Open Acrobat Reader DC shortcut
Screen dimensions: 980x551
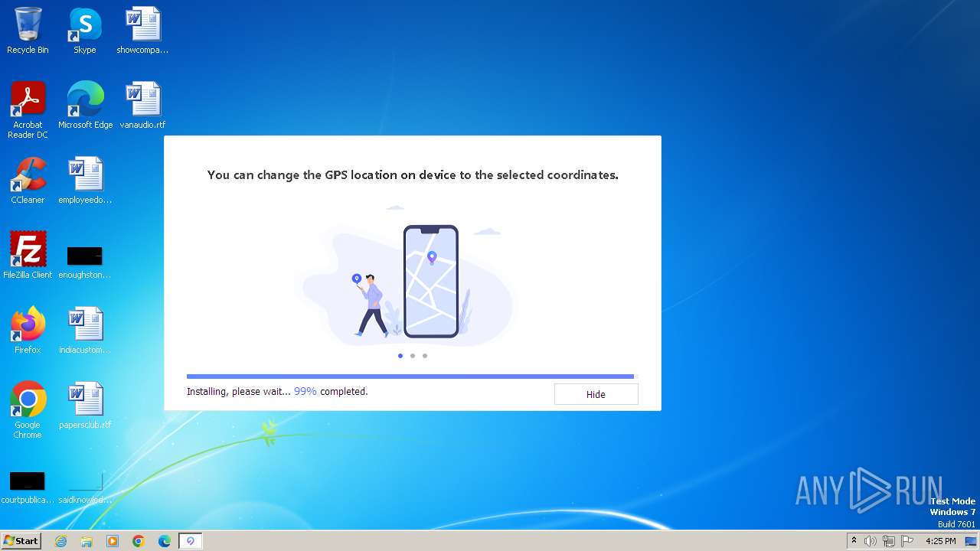pos(28,110)
